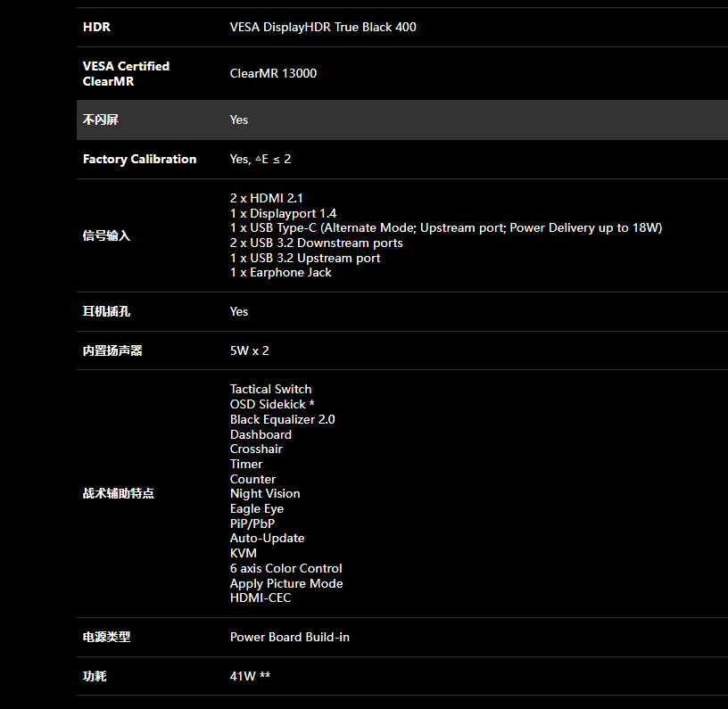The height and width of the screenshot is (709, 728).
Task: Click the USB Type-C Alternate Mode line
Action: pyautogui.click(x=445, y=227)
